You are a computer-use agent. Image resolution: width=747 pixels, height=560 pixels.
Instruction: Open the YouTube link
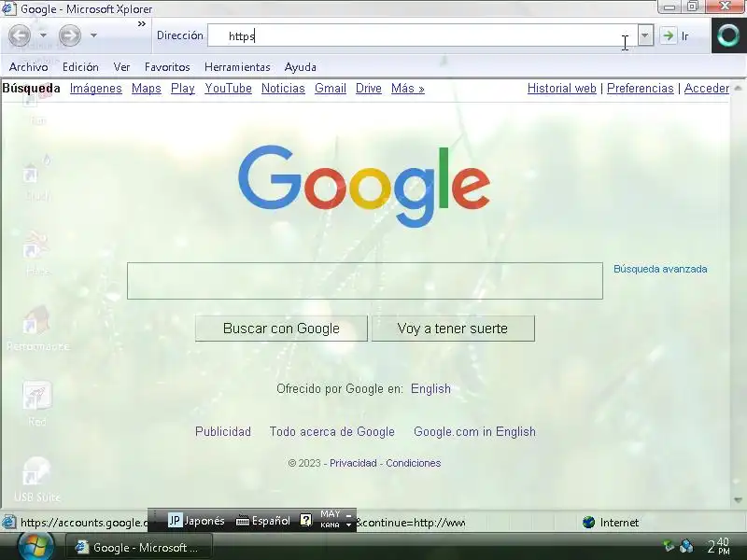click(228, 89)
